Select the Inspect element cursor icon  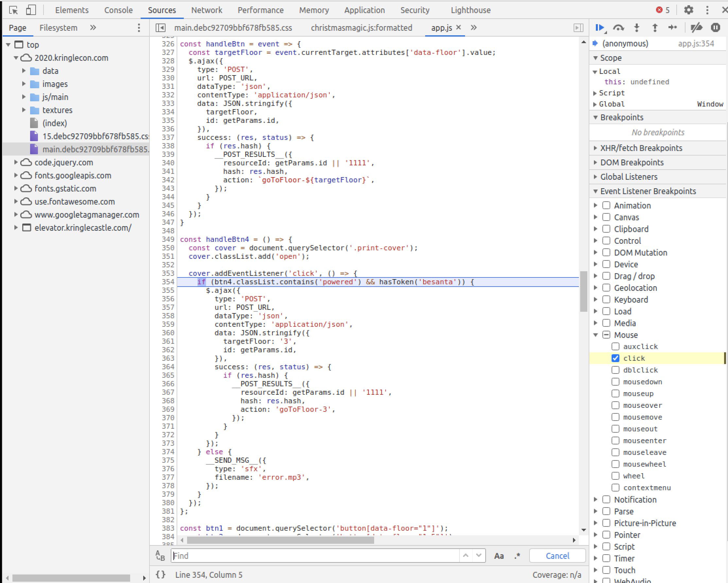click(x=13, y=10)
